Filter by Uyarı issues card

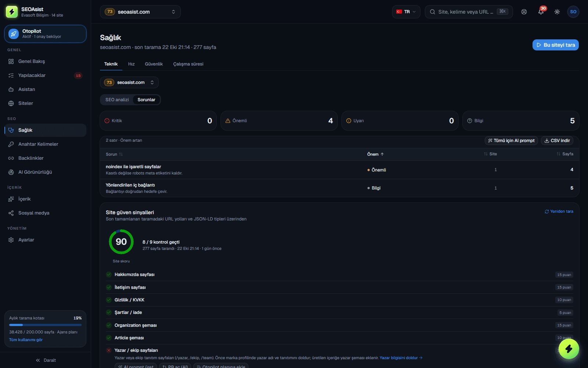coord(400,121)
